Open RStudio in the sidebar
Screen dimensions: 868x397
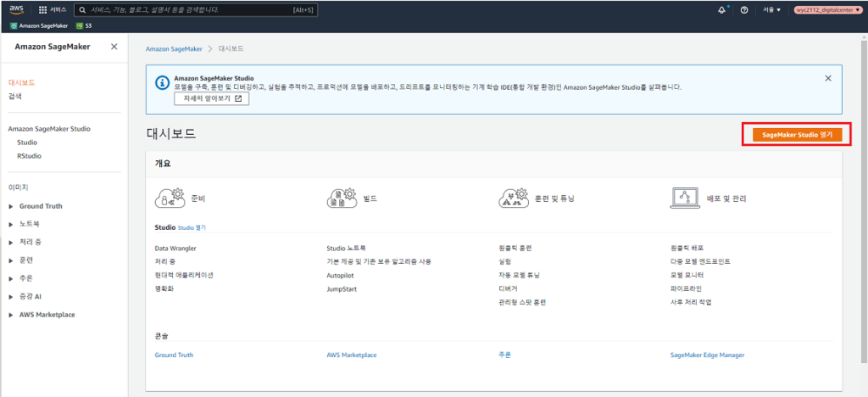point(30,156)
